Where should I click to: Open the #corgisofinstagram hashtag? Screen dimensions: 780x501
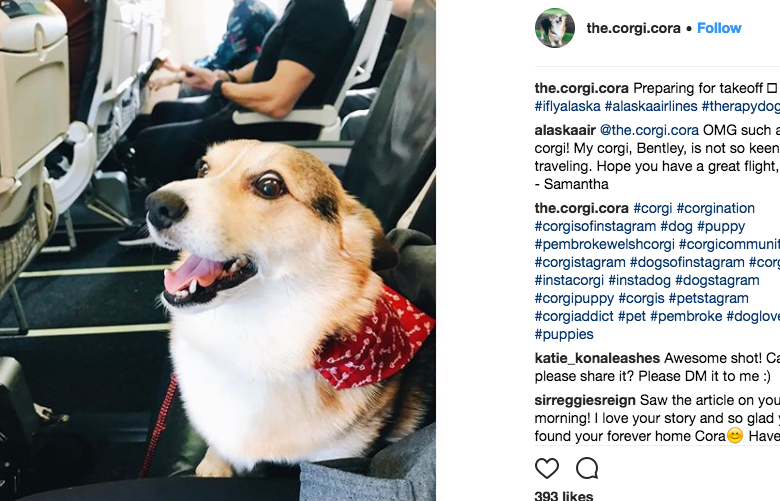pyautogui.click(x=595, y=226)
